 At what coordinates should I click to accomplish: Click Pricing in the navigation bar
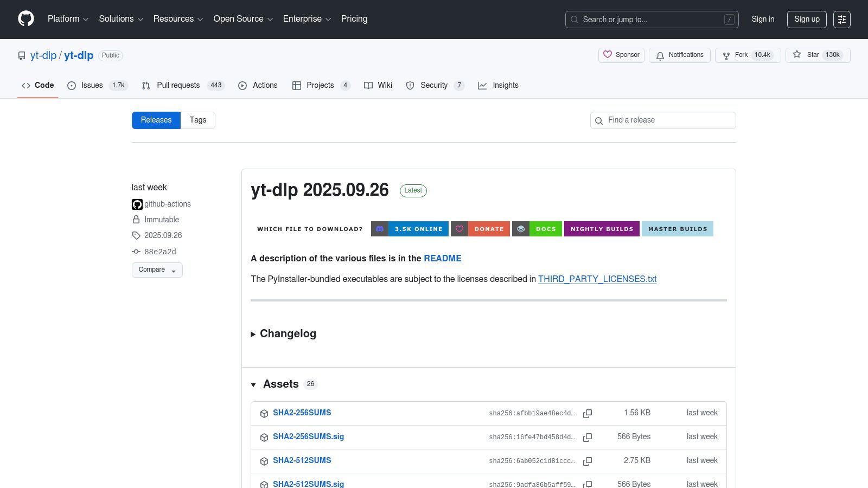pos(354,19)
